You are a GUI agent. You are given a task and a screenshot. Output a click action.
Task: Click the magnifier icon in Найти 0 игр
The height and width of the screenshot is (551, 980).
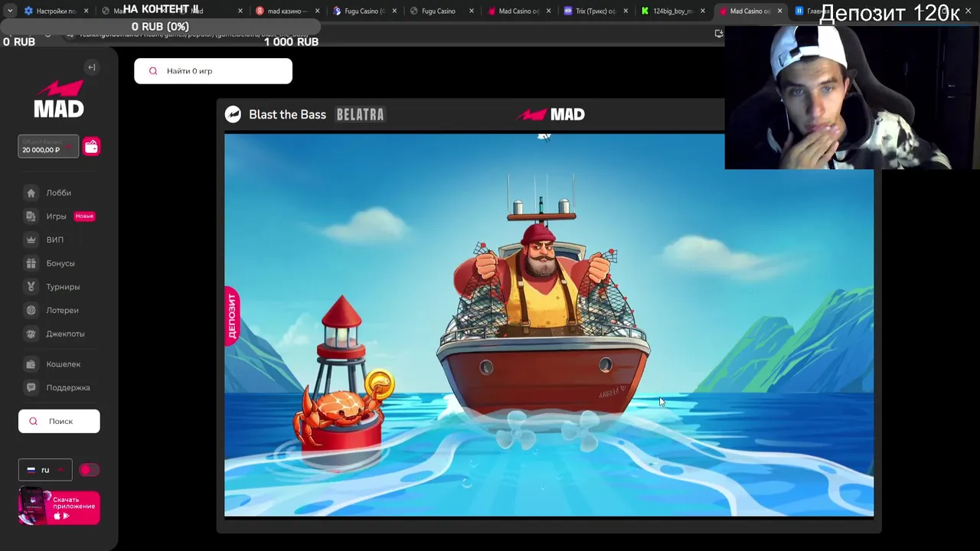point(153,71)
